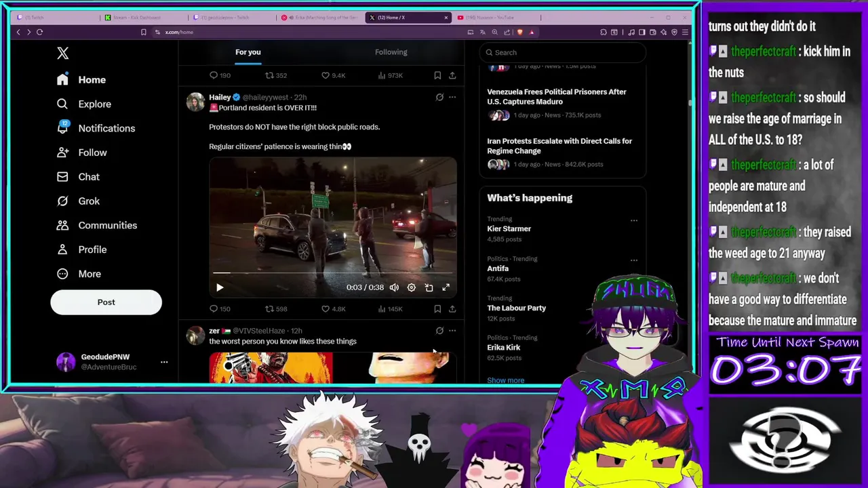This screenshot has width=868, height=488.
Task: Like the post with 9.4K likes
Action: tap(333, 75)
